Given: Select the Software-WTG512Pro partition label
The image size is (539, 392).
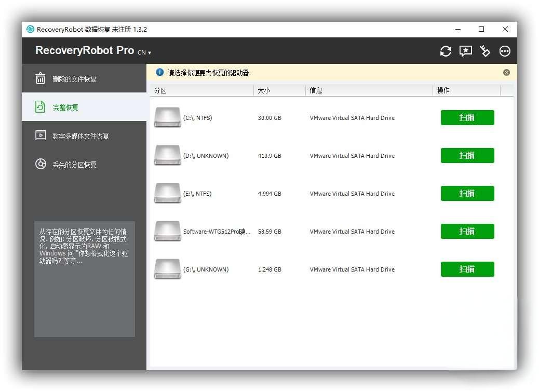Looking at the screenshot, I should click(x=217, y=232).
